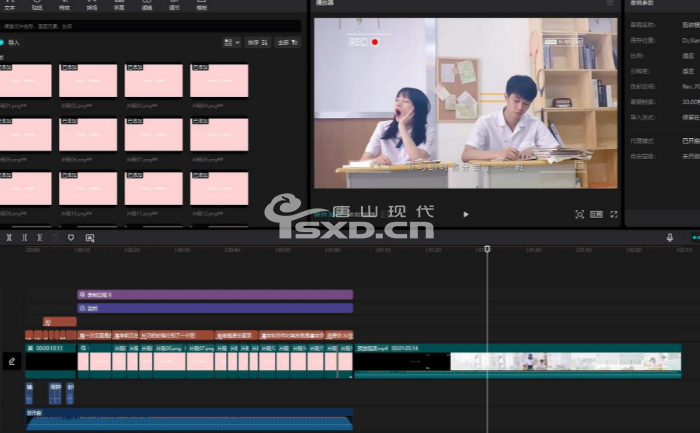Select media thumbnail 片段07.png

154,134
